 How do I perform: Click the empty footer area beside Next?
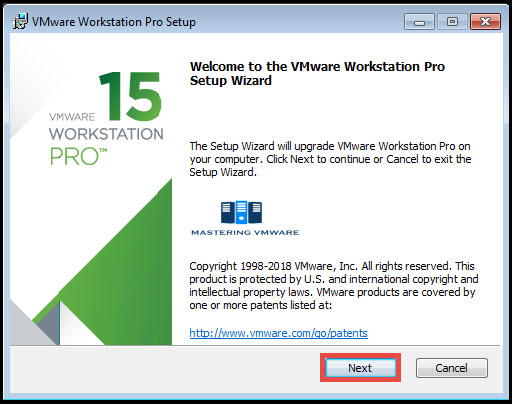click(163, 368)
